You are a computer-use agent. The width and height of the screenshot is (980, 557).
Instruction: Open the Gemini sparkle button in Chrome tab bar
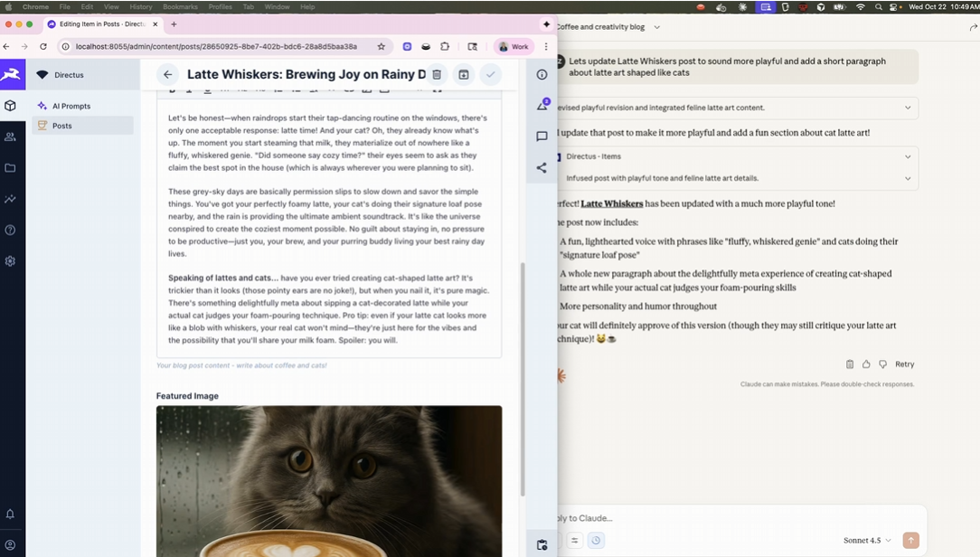[x=546, y=24]
